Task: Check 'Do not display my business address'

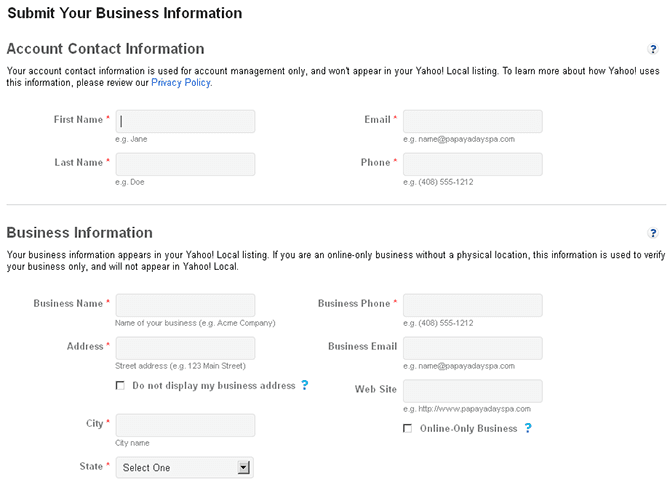Action: click(121, 385)
